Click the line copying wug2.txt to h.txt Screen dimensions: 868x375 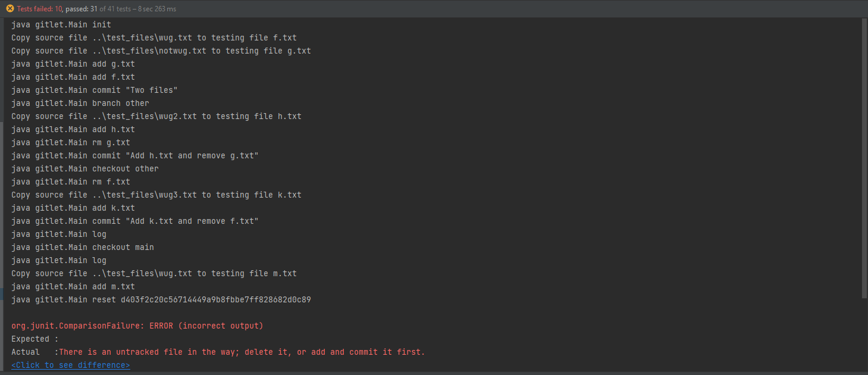click(x=156, y=116)
